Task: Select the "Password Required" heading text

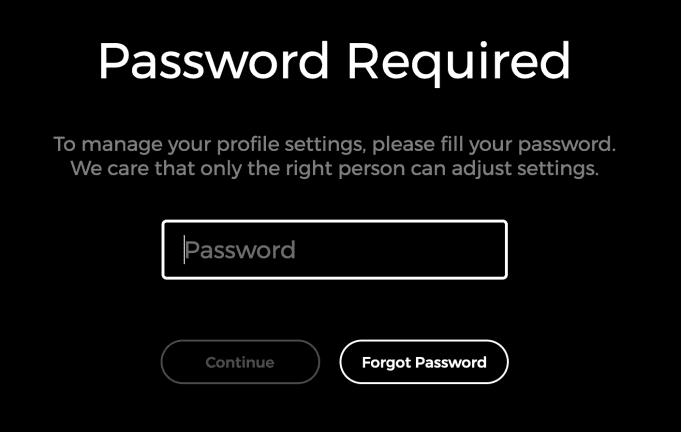Action: click(334, 61)
